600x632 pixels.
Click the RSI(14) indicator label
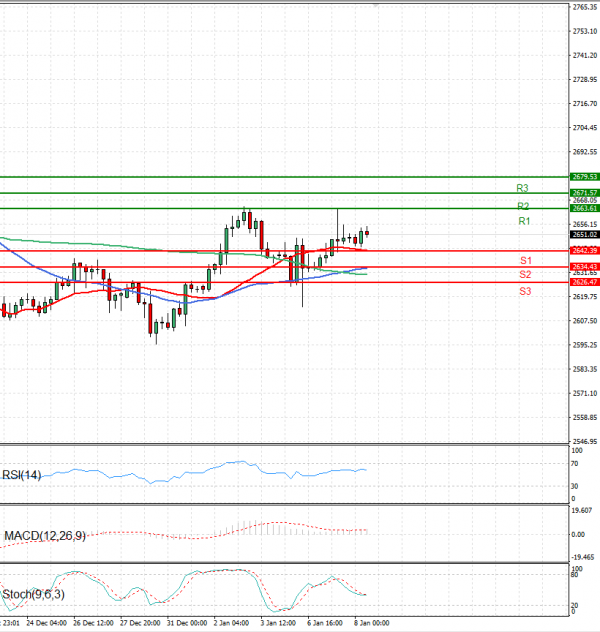(22, 475)
